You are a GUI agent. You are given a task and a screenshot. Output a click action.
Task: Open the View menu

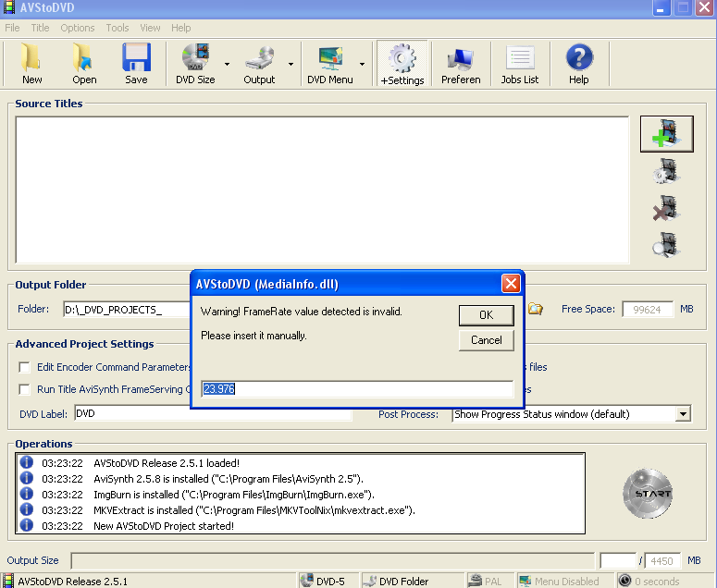click(150, 28)
